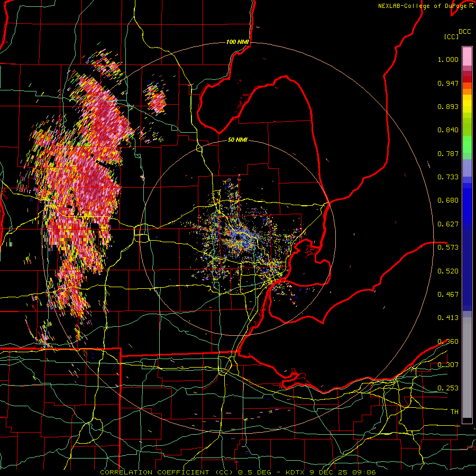Screen dimensions: 476x476
Task: Click the 0.893 scale value
Action: click(x=448, y=106)
